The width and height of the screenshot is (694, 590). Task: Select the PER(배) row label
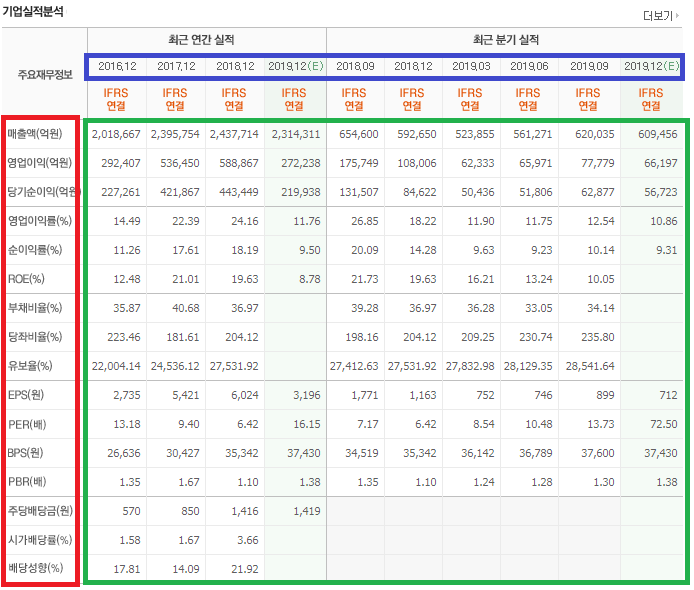click(27, 424)
